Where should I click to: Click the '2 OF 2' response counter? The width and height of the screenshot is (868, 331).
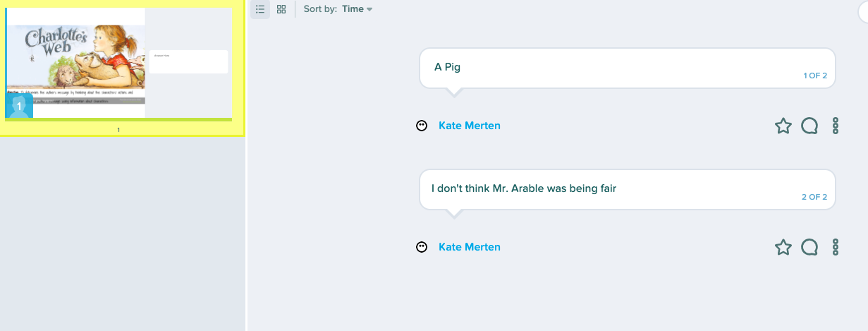(x=814, y=197)
